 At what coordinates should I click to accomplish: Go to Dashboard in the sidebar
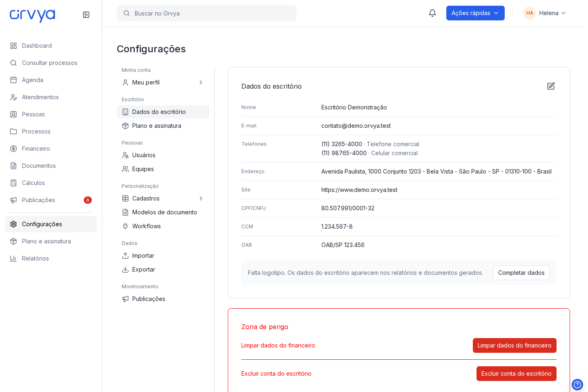coord(51,46)
